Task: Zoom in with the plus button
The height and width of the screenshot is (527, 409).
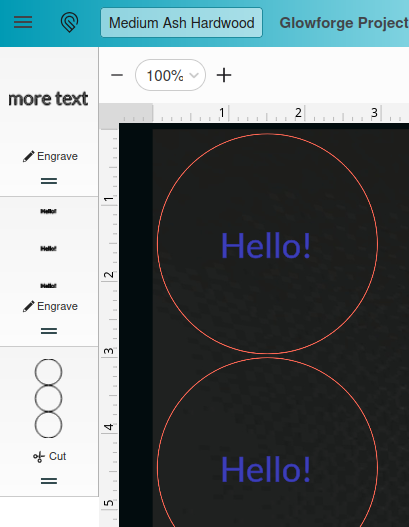Action: (x=224, y=75)
